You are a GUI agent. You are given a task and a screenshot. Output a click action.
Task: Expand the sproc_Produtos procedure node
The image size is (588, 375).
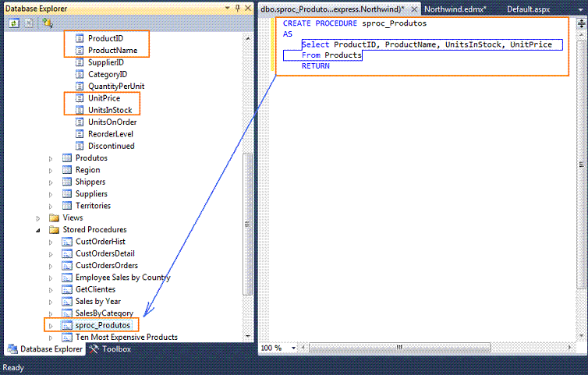click(x=50, y=326)
